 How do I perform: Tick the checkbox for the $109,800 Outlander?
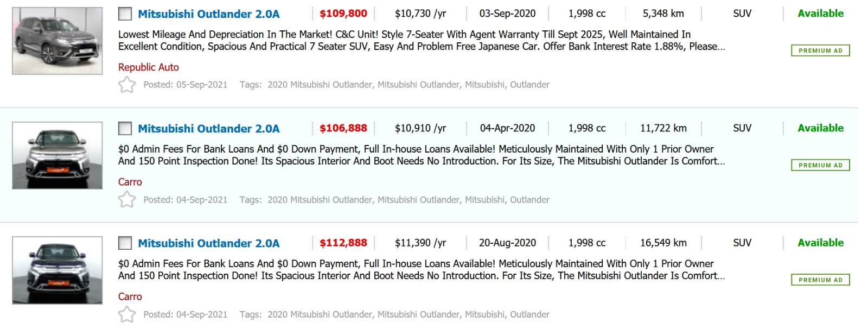tap(125, 14)
